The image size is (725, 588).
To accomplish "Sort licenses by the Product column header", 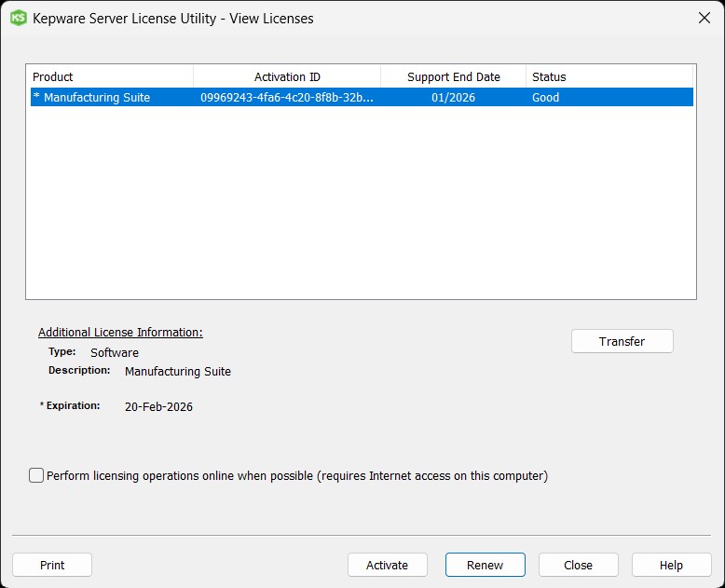I will 110,76.
